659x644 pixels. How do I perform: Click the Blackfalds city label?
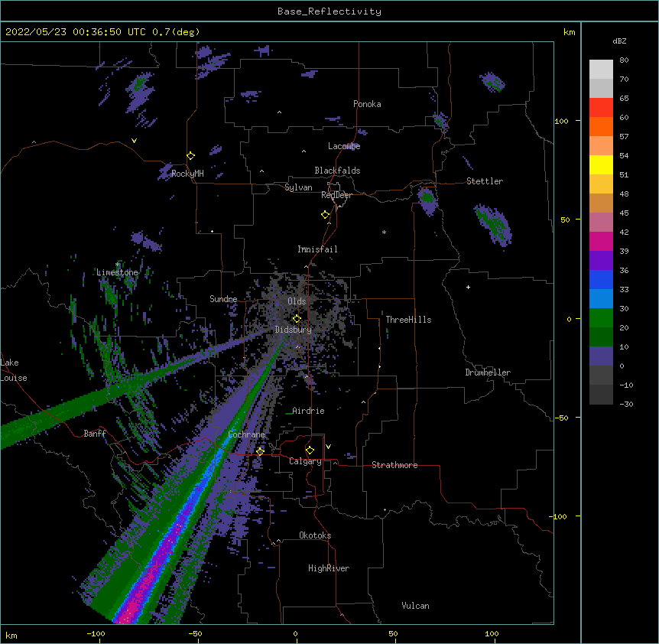point(337,171)
